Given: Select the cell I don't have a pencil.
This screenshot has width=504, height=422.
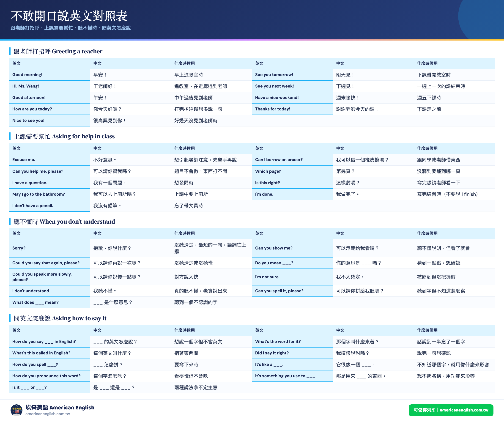Looking at the screenshot, I should (x=49, y=206).
